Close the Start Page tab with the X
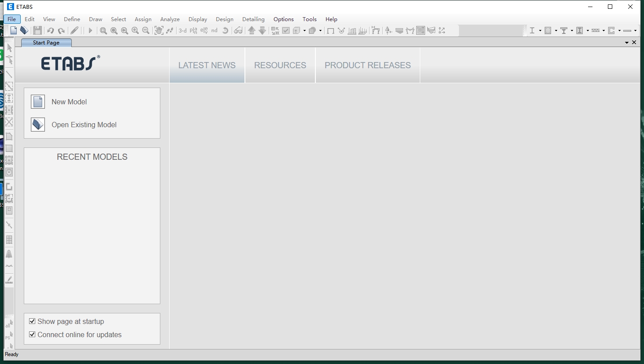This screenshot has height=364, width=644. (634, 43)
